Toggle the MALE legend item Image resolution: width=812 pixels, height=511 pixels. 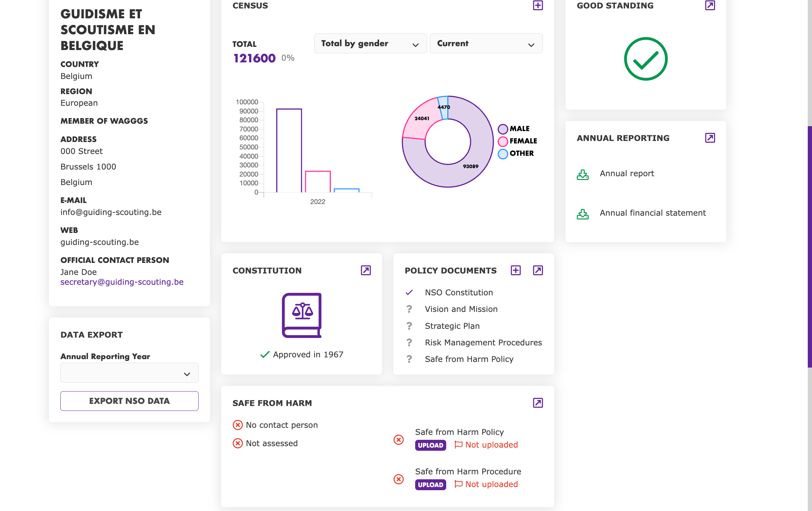click(514, 129)
